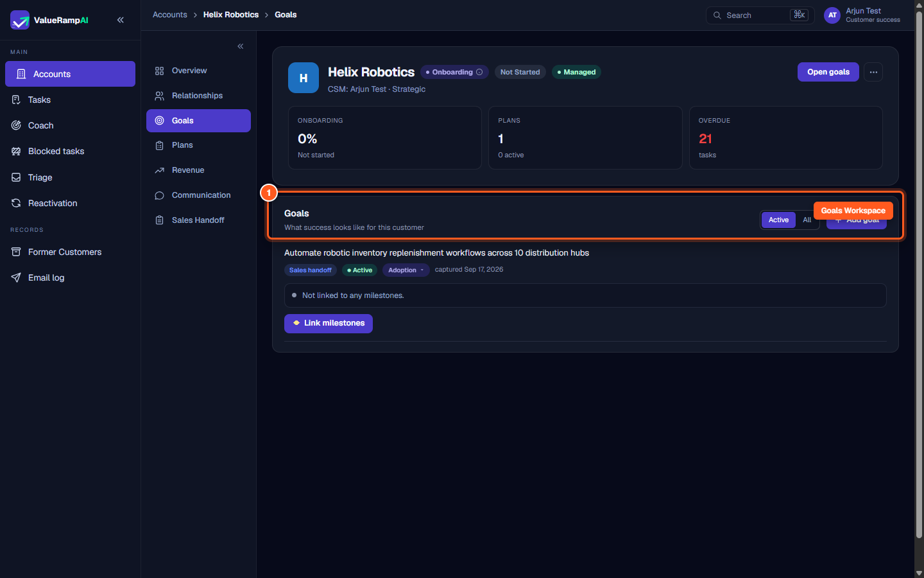Open the Overview account tab
The image size is (924, 578).
click(x=198, y=71)
